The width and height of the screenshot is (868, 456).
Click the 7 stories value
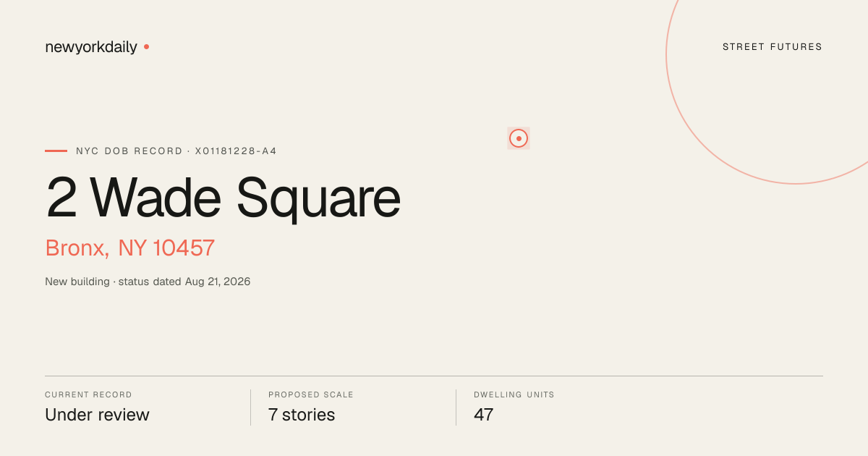(302, 415)
